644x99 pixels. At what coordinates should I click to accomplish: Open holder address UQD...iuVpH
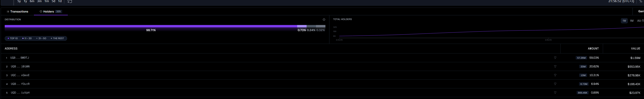coord(20,93)
